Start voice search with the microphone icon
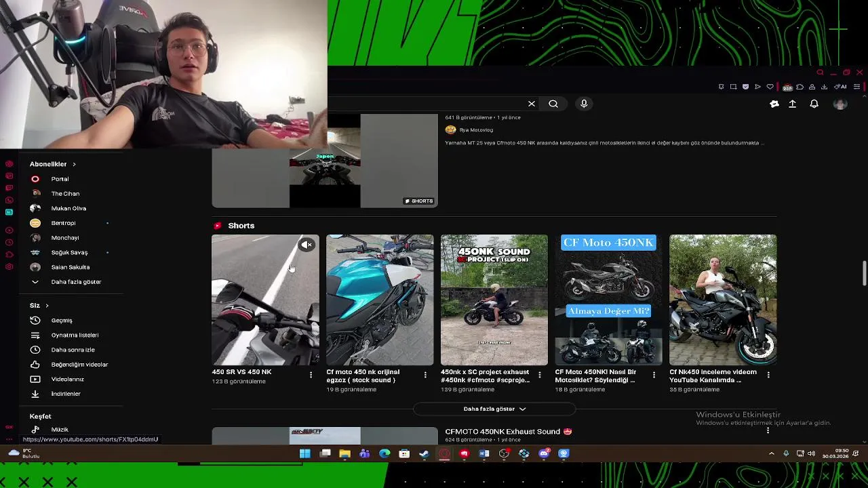The image size is (868, 488). [584, 104]
